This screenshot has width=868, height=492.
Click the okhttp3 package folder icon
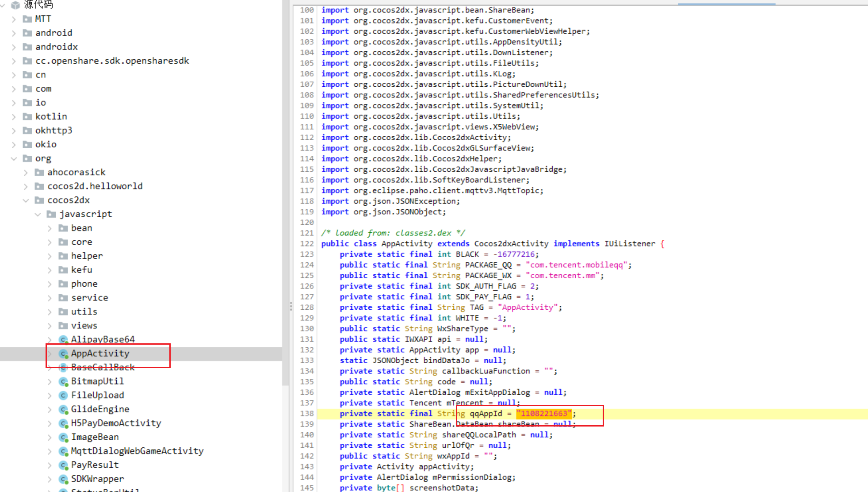pos(27,131)
